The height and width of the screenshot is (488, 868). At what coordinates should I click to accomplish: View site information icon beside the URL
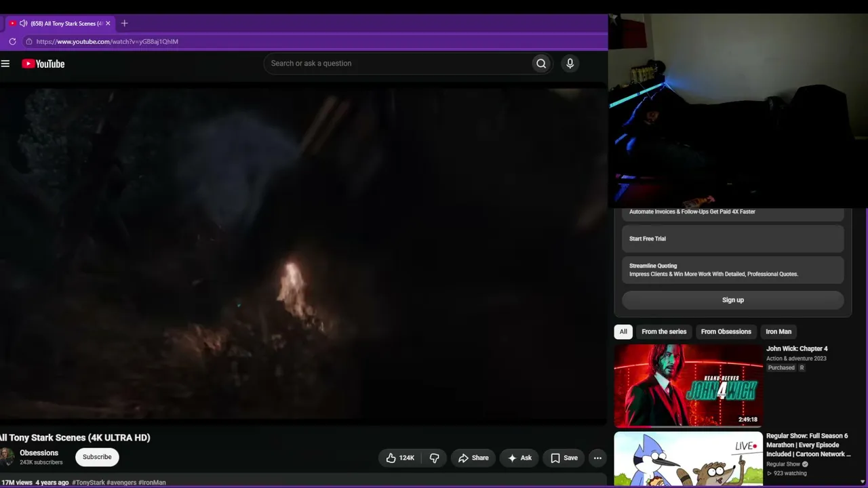pos(28,41)
